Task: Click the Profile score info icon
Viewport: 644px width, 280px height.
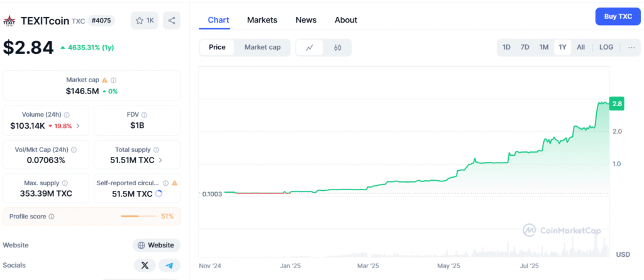Action: point(52,217)
